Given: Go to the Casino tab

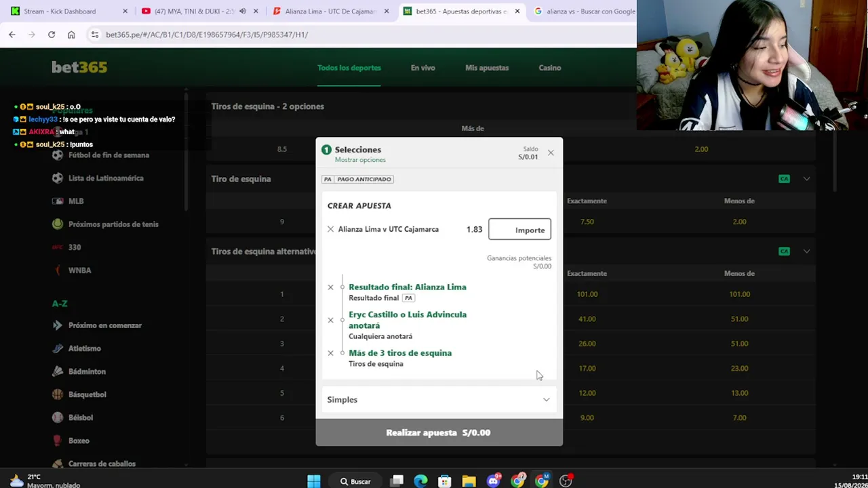Looking at the screenshot, I should 550,68.
